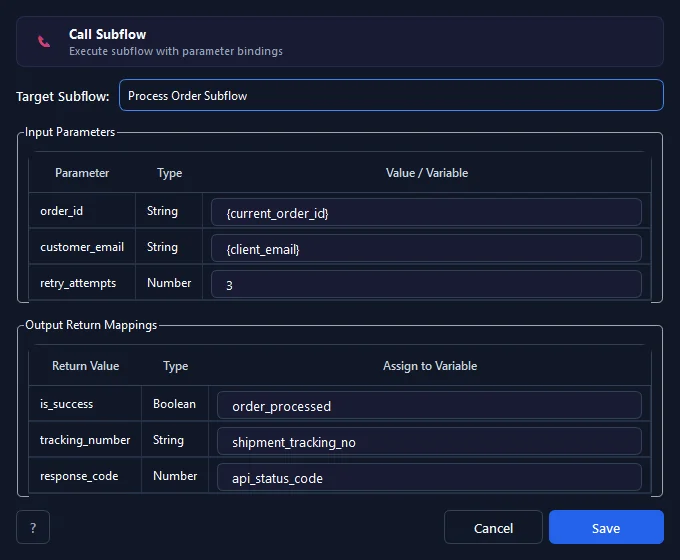
Task: Click the Assign to Variable column header
Action: pos(430,366)
